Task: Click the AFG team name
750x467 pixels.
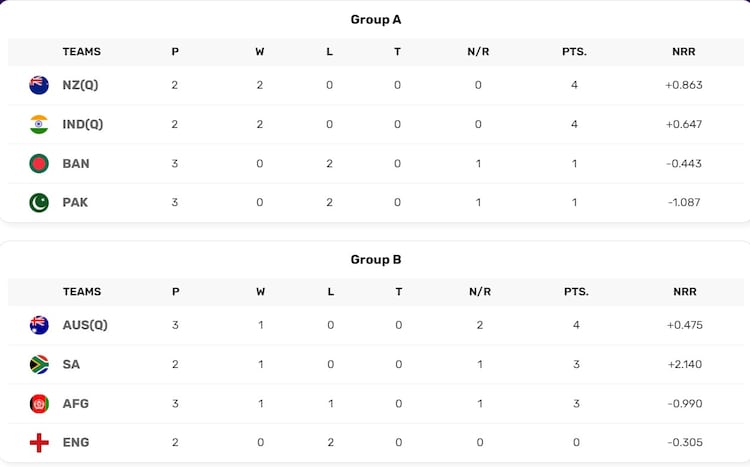Action: [76, 403]
